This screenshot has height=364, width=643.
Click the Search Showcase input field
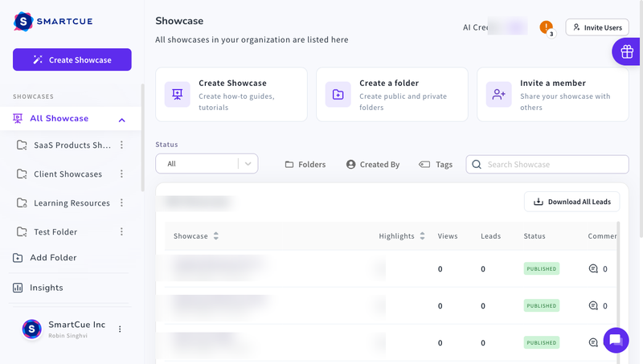coord(547,165)
